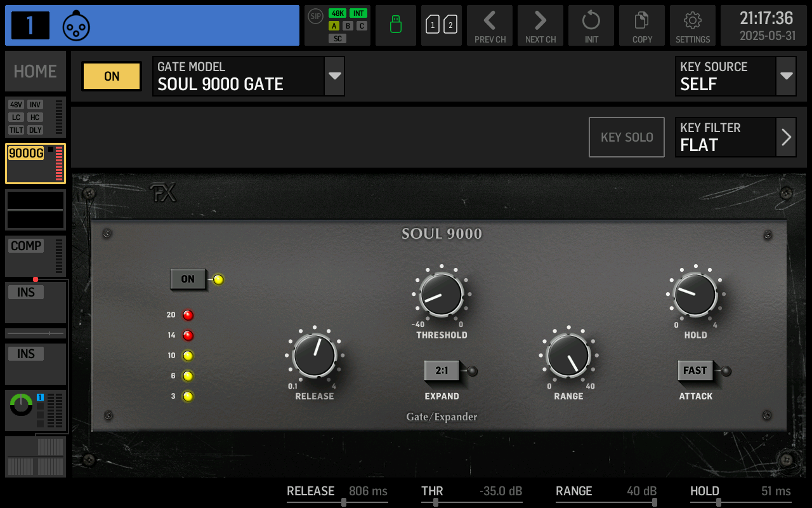Select the 9000G gate block in the sidebar

tap(35, 163)
